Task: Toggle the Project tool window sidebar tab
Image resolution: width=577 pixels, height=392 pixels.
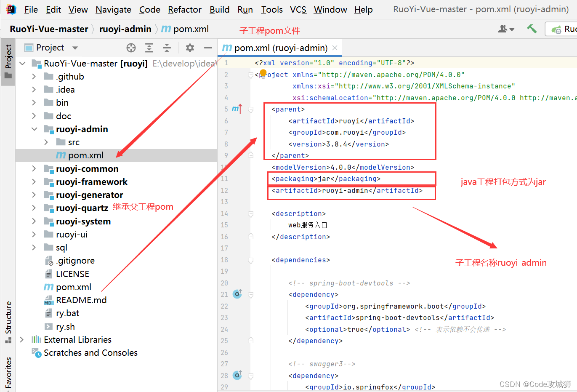Action: click(8, 61)
